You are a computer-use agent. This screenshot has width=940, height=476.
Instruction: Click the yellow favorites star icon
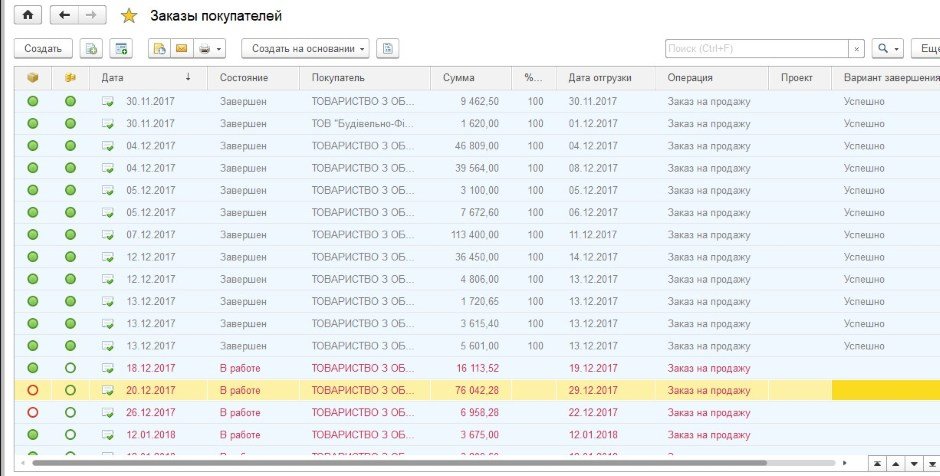[128, 16]
